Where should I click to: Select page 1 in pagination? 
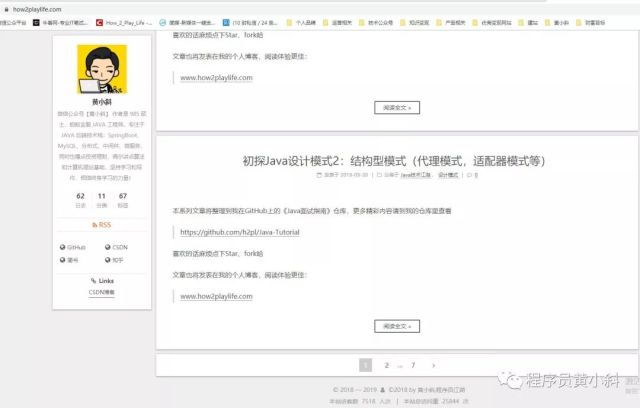(x=365, y=365)
